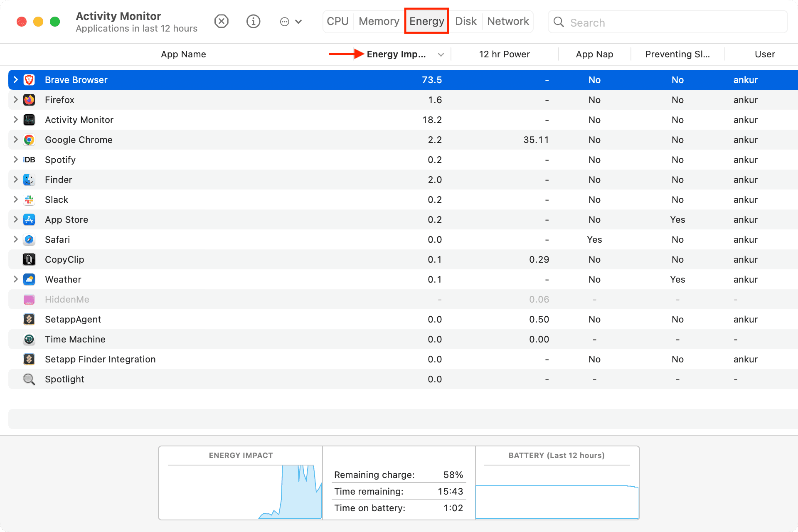Screen dimensions: 798x532
Task: Check Preventing Sleep for App Store
Action: click(x=677, y=220)
